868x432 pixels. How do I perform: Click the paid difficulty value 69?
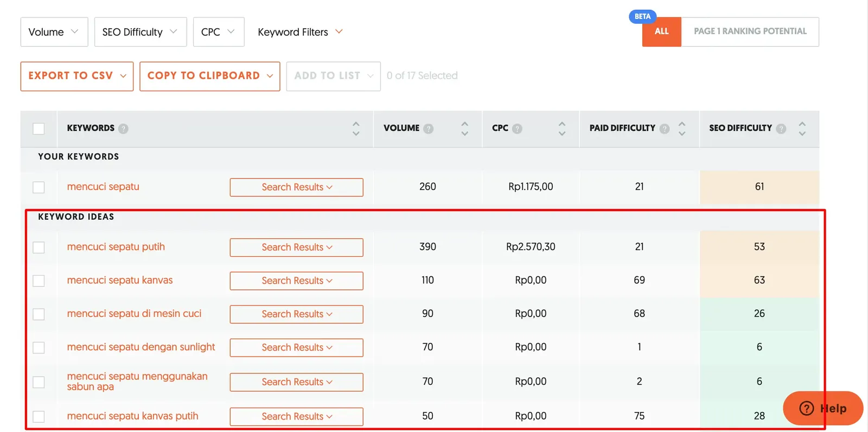pos(640,280)
